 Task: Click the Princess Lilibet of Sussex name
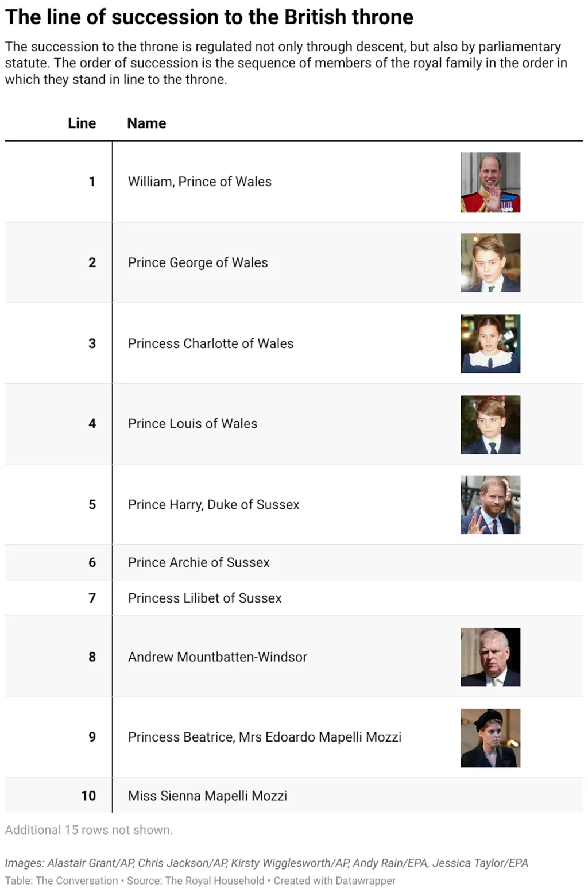(204, 598)
